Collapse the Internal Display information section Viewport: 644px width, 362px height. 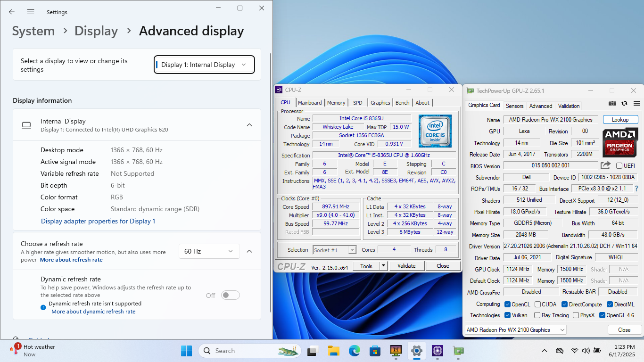(249, 125)
